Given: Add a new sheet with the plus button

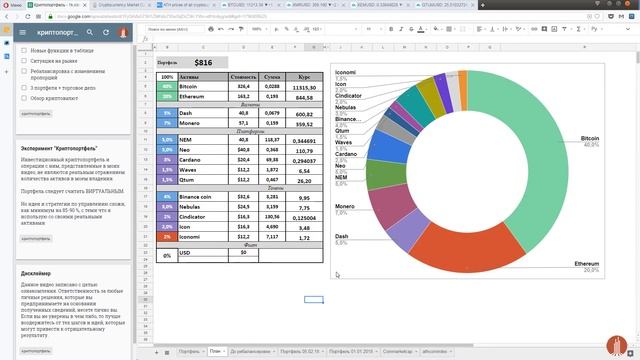Looking at the screenshot, I should tap(157, 352).
